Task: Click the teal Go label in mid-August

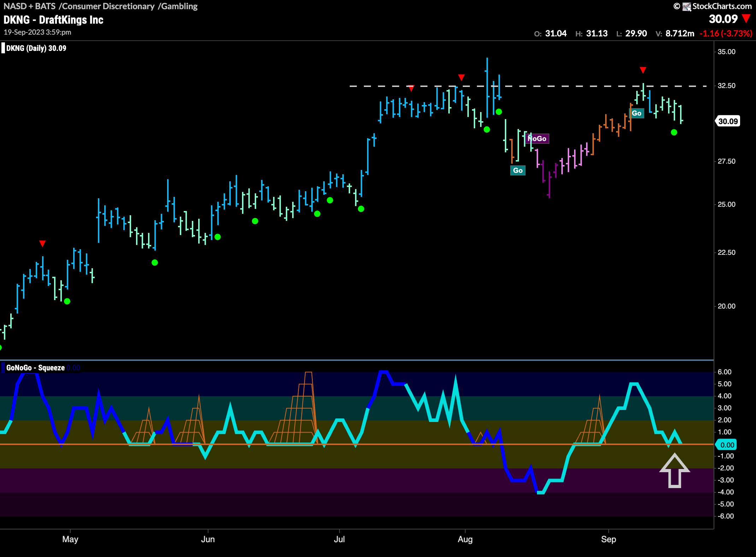Action: pos(518,170)
